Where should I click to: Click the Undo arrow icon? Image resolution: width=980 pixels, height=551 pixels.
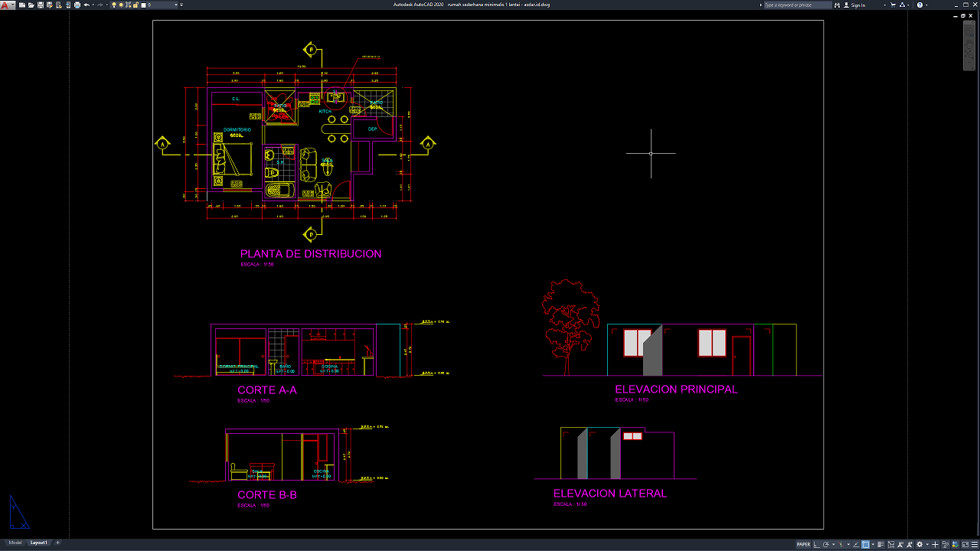87,5
